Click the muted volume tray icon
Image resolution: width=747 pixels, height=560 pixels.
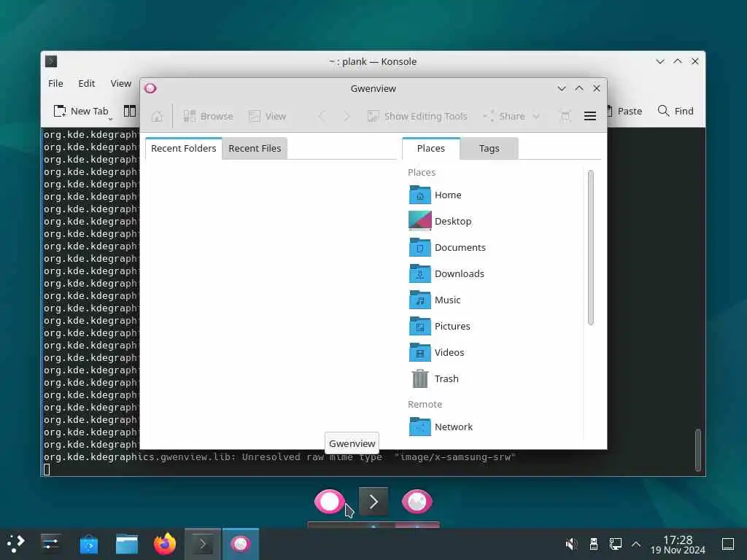(571, 544)
